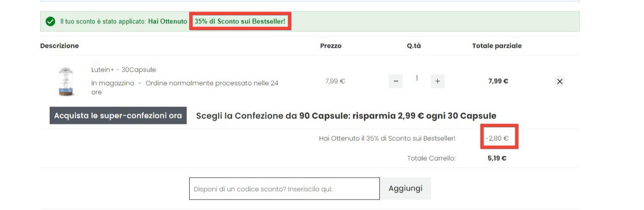Click the 90 Capsule savings promo text
Viewport: 644px width, 210px height.
click(x=346, y=116)
